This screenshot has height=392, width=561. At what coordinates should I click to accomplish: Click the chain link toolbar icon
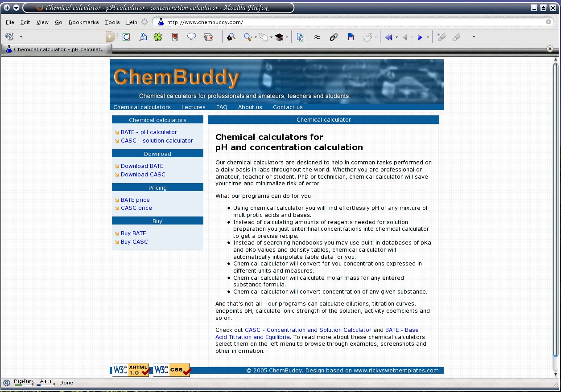pyautogui.click(x=334, y=37)
